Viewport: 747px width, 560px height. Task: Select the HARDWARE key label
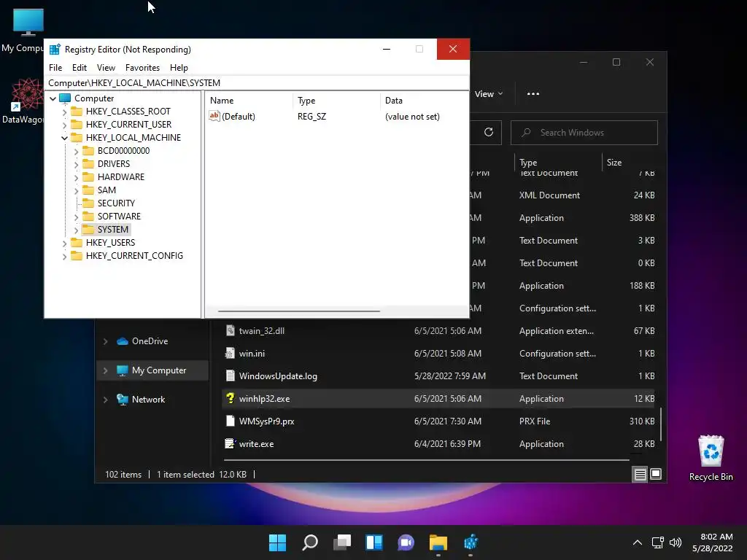pyautogui.click(x=120, y=176)
